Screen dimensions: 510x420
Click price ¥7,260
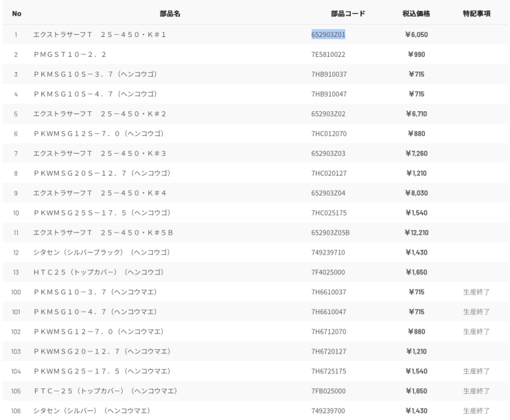(417, 154)
